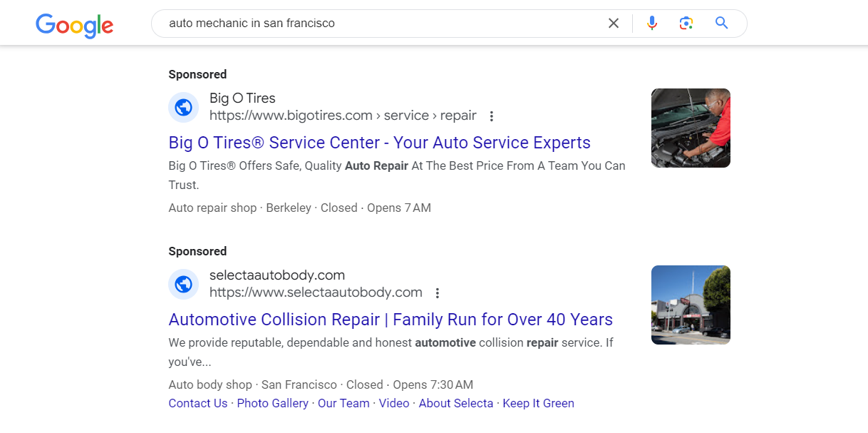Click the Our Team sitelink

[x=343, y=403]
